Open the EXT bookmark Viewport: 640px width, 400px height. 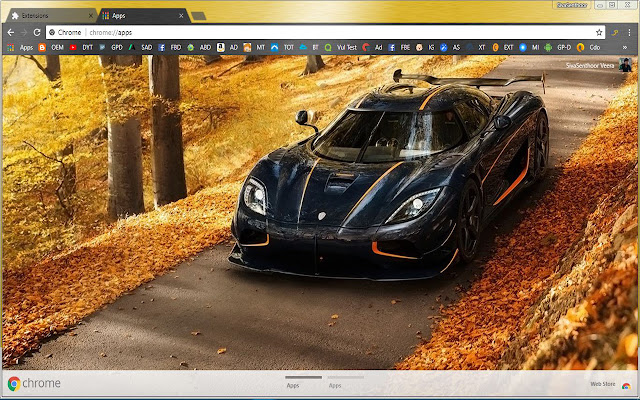coord(502,47)
